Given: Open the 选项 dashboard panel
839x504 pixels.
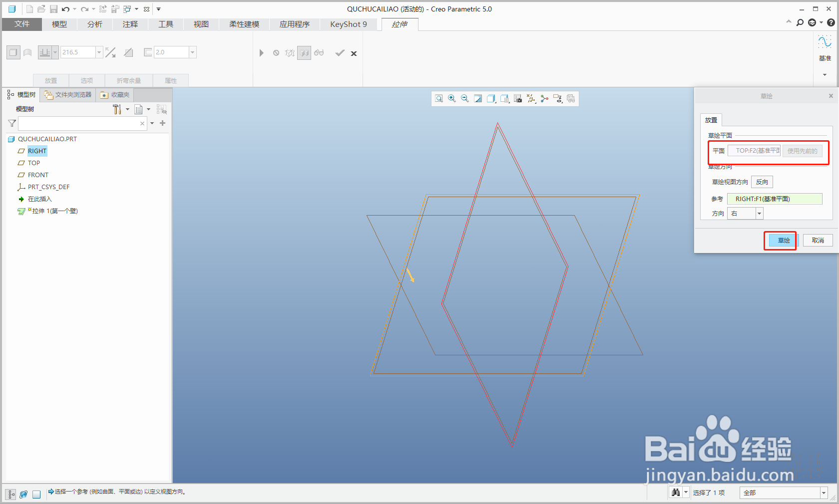Looking at the screenshot, I should 87,80.
